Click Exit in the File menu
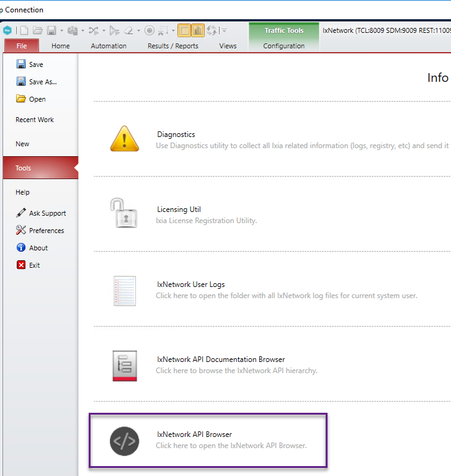The image size is (451, 476). (x=28, y=265)
